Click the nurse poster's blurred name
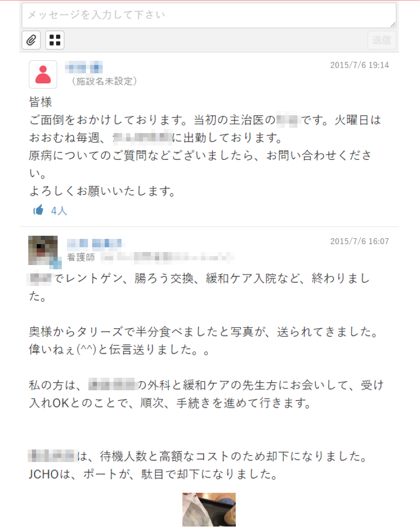420x527 pixels. click(x=95, y=244)
